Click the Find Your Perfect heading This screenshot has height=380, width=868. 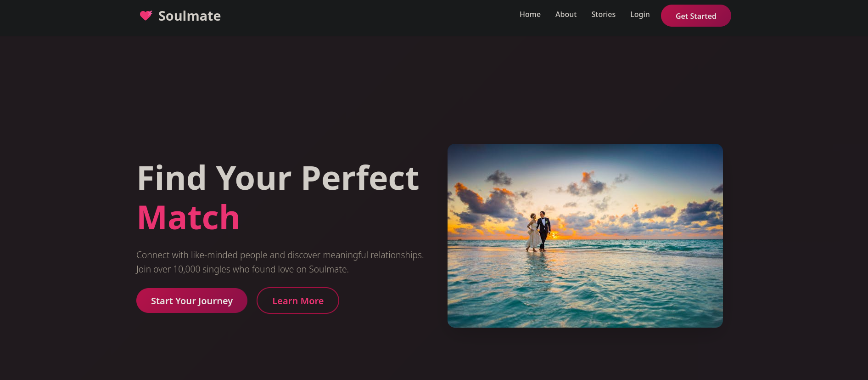tap(278, 178)
